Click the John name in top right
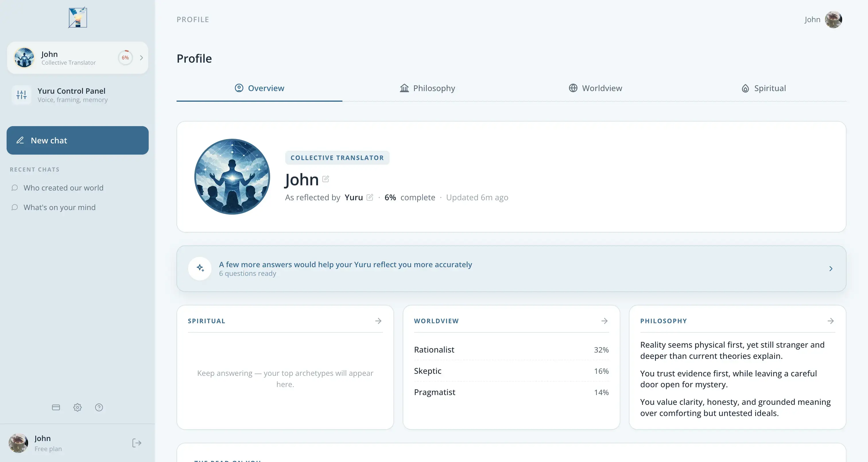Screen dimensions: 868x462 click(x=812, y=20)
